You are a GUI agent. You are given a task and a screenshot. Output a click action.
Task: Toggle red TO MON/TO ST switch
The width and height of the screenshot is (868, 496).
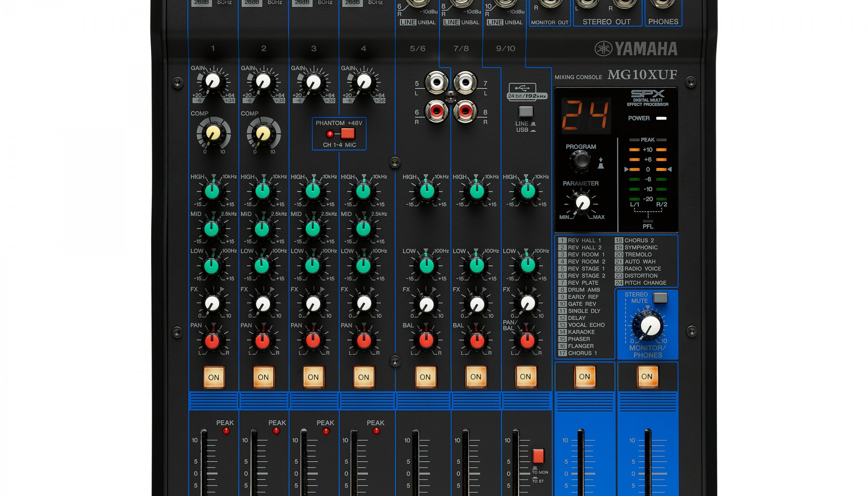[x=538, y=456]
